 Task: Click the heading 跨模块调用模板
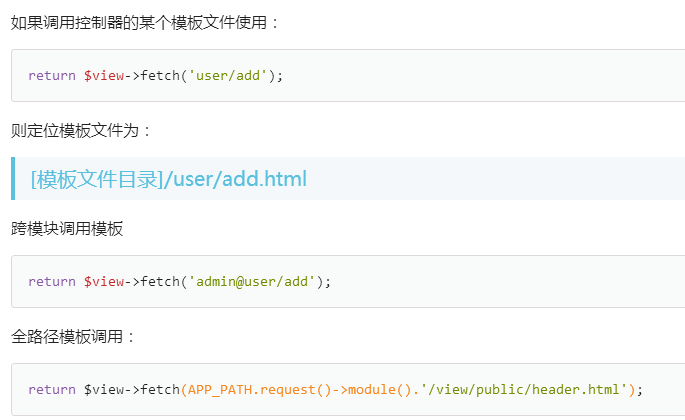coord(67,229)
